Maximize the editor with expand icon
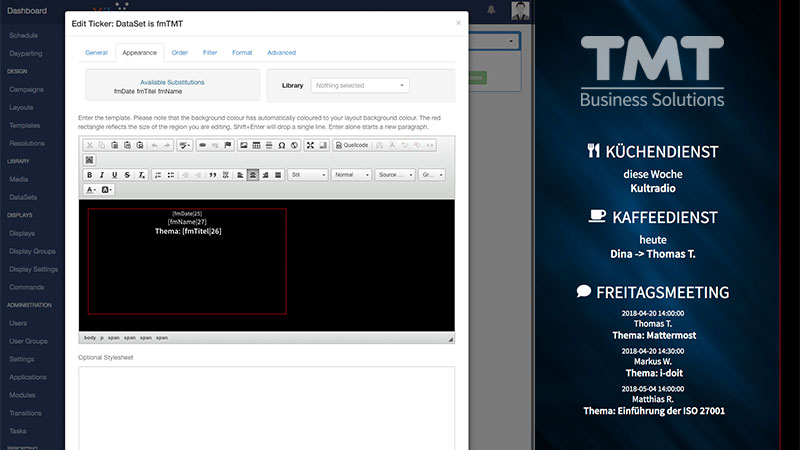This screenshot has height=450, width=800. tap(310, 145)
